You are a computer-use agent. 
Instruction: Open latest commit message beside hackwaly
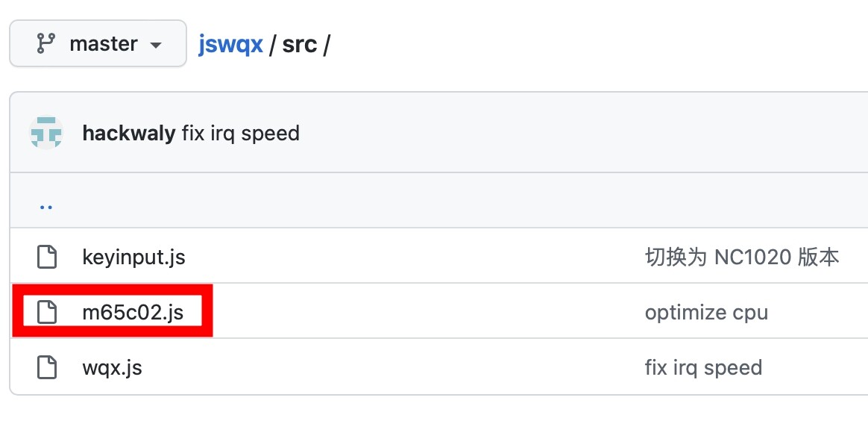pos(240,134)
